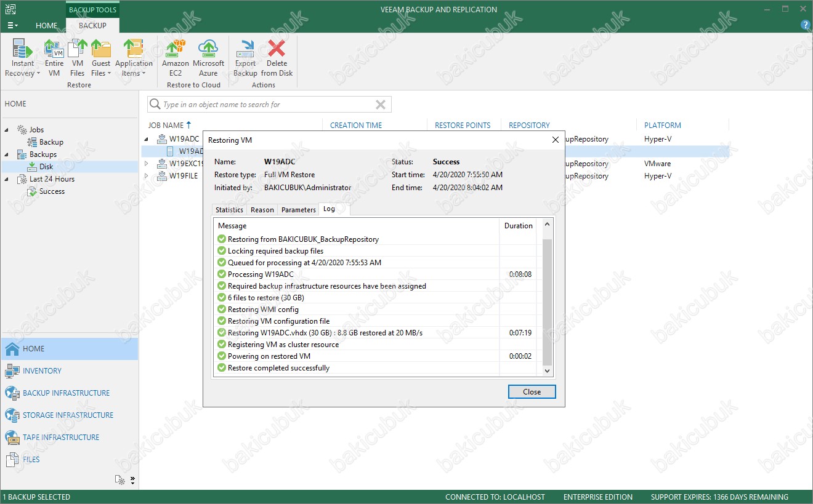Open Files view
The width and height of the screenshot is (813, 504).
[69, 459]
